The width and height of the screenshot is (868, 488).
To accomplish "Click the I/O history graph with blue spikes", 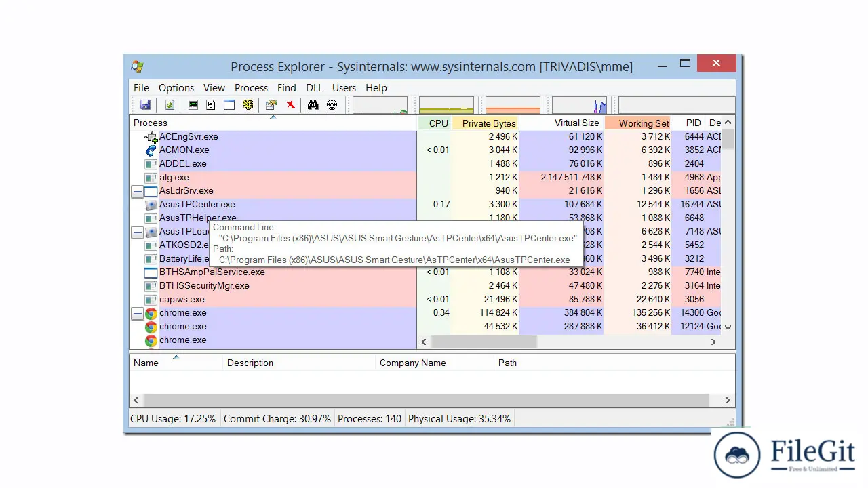I will click(x=580, y=105).
